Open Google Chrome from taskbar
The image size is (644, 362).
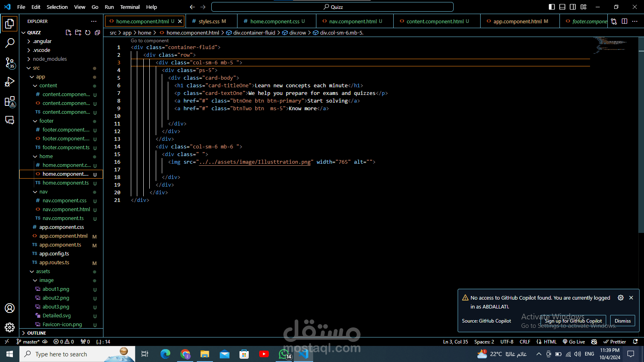(185, 354)
